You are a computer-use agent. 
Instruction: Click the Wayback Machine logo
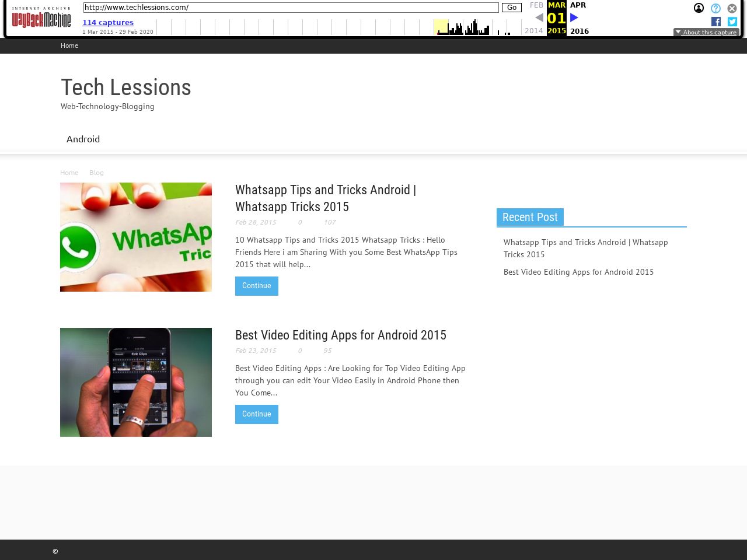[41, 18]
